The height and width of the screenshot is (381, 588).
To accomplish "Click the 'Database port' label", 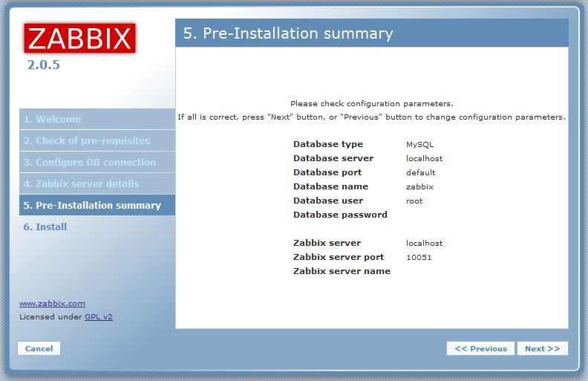I will point(327,172).
